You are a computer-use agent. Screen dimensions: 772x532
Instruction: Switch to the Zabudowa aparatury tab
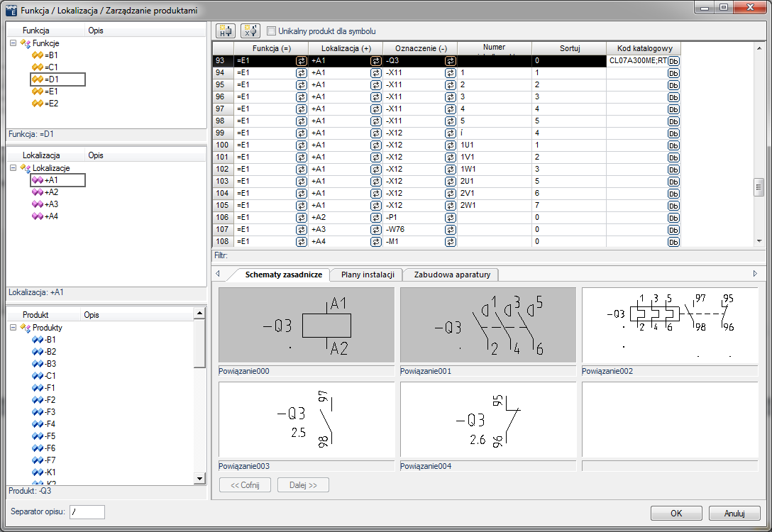pyautogui.click(x=452, y=275)
